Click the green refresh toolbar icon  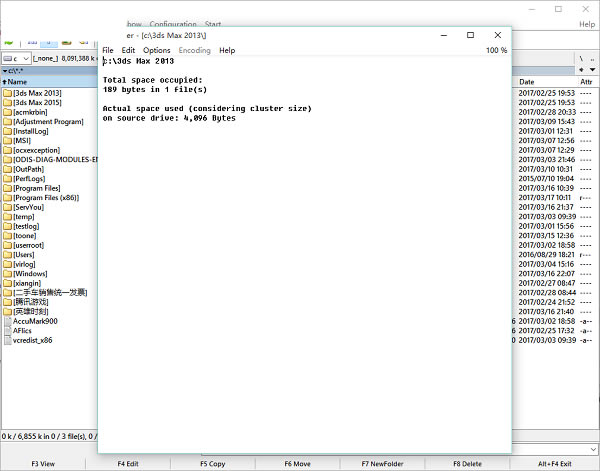[x=9, y=43]
